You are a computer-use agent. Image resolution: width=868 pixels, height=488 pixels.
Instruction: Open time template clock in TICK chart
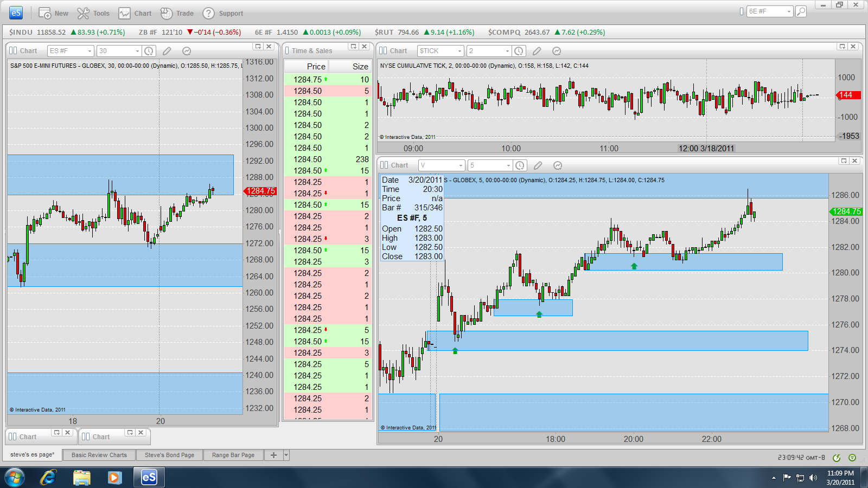tap(519, 51)
